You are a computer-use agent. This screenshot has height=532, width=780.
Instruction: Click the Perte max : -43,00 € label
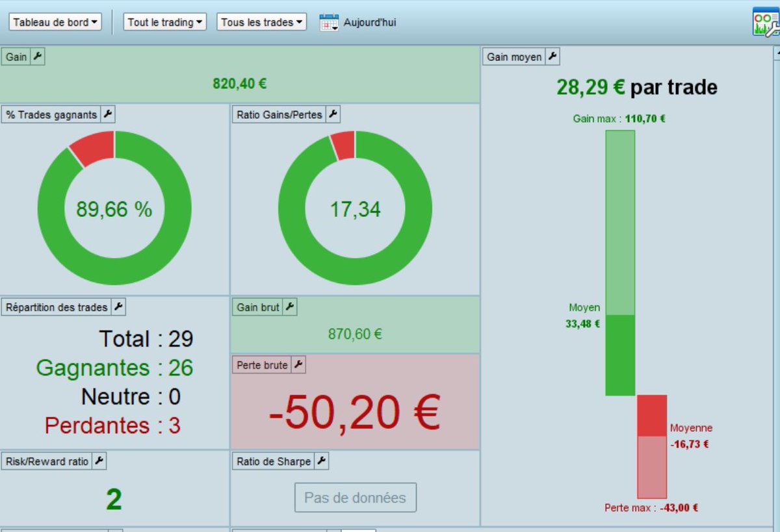point(651,508)
